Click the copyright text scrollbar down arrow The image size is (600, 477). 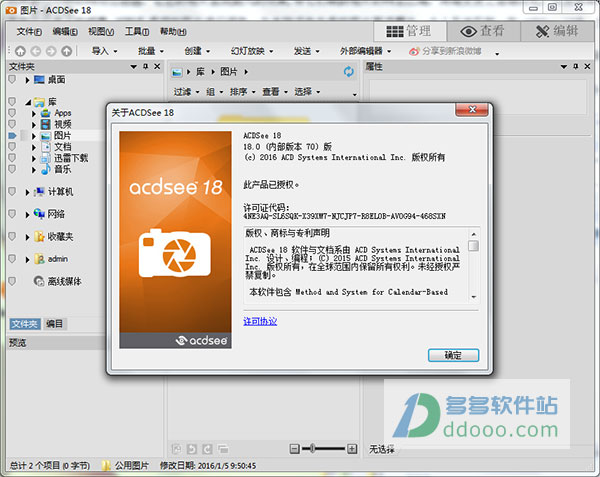tap(474, 297)
